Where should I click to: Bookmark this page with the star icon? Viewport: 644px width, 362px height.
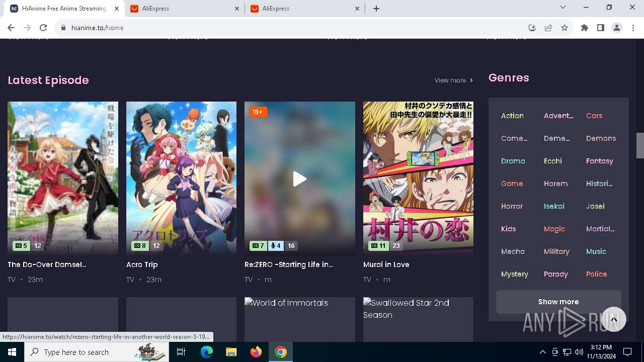pos(565,28)
